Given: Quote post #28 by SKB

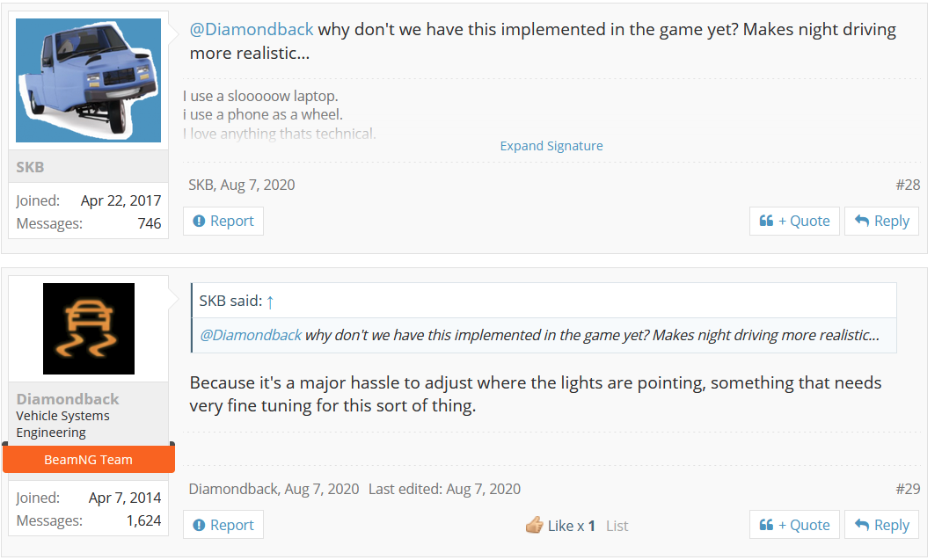Looking at the screenshot, I should (x=794, y=221).
